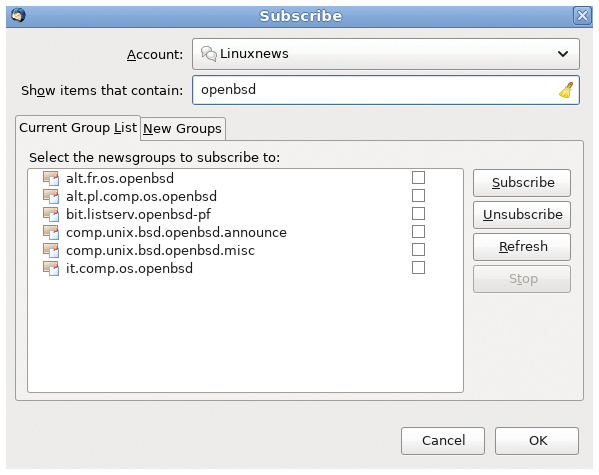Enable the checkbox for it.comp.os.openbsd
The image size is (599, 475).
click(418, 267)
